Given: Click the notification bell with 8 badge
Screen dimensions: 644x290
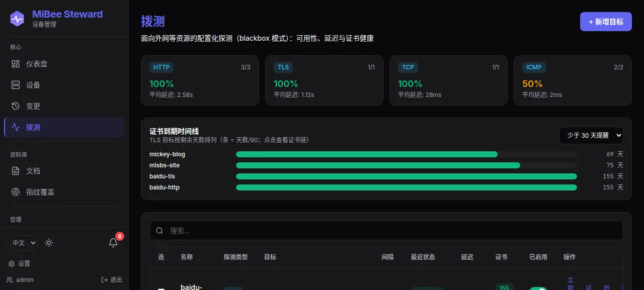Looking at the screenshot, I should [114, 243].
